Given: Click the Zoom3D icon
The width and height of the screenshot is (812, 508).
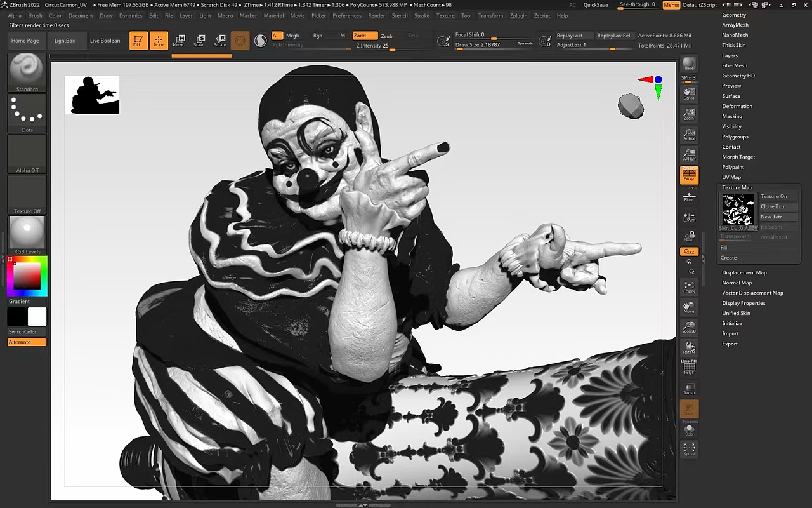Looking at the screenshot, I should click(x=689, y=328).
